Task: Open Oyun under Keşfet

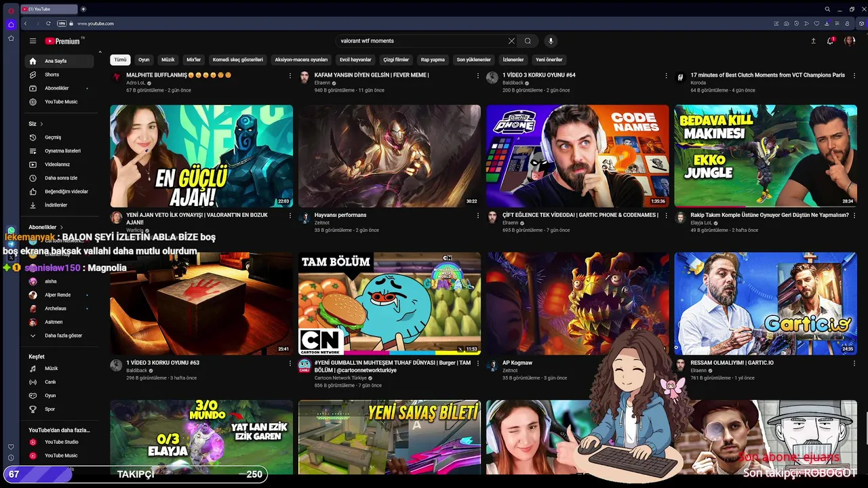Action: point(61,396)
